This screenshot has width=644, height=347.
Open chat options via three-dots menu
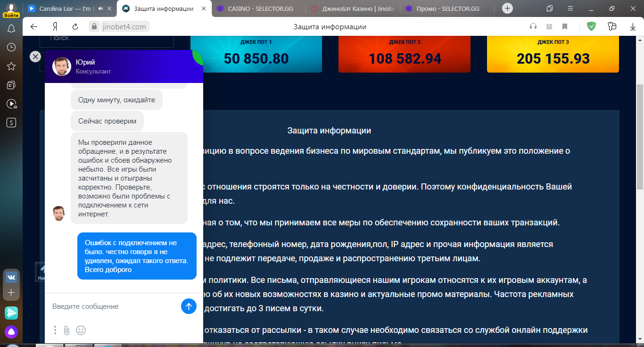coord(55,330)
